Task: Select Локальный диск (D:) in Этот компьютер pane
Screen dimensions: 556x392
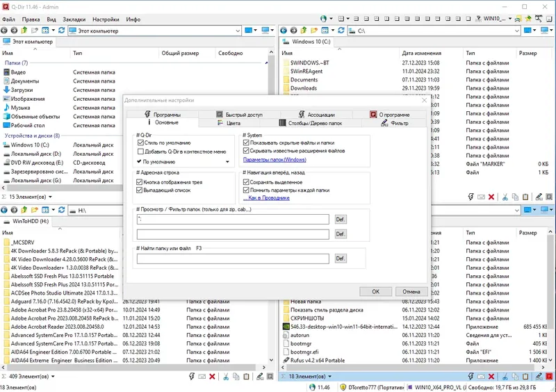Action: point(36,154)
